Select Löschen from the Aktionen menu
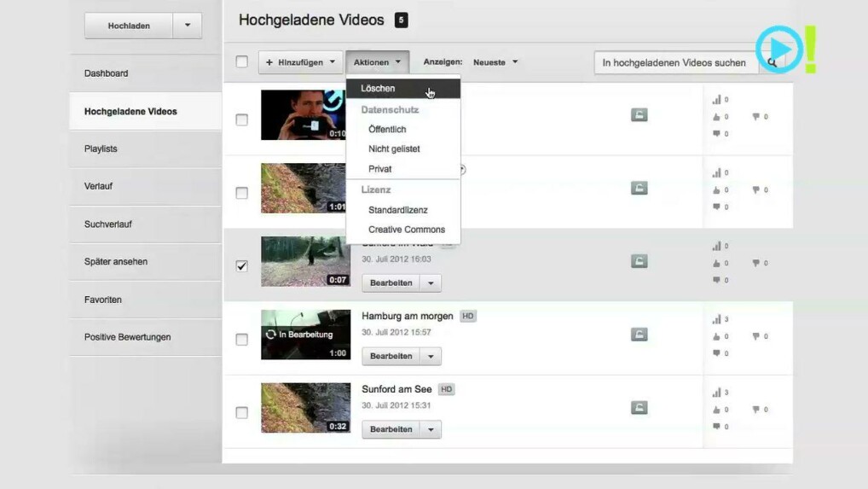The width and height of the screenshot is (868, 489). 378,89
